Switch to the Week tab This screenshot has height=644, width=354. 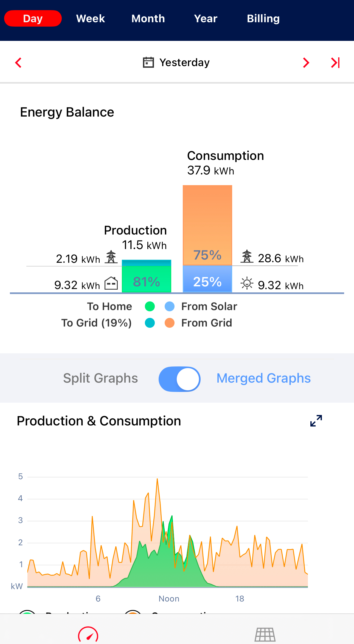91,19
